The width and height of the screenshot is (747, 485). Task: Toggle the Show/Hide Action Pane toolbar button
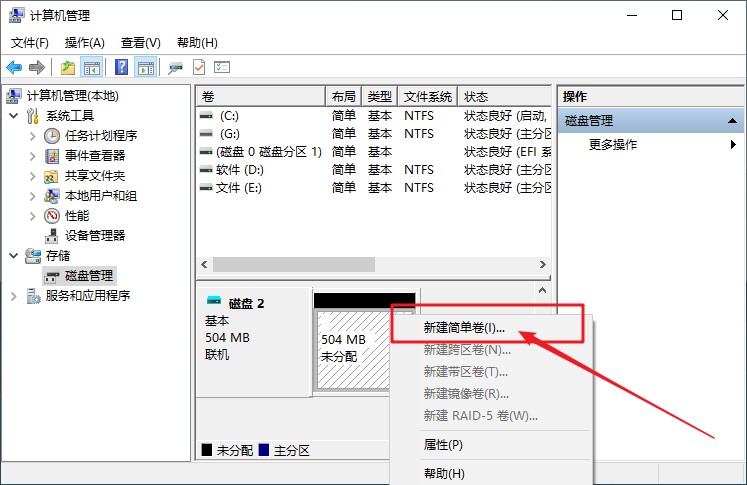(145, 67)
